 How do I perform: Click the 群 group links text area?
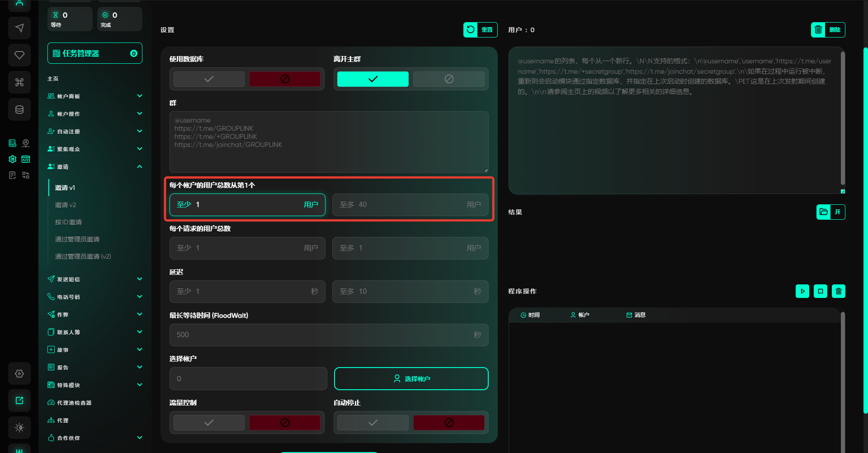coord(329,142)
